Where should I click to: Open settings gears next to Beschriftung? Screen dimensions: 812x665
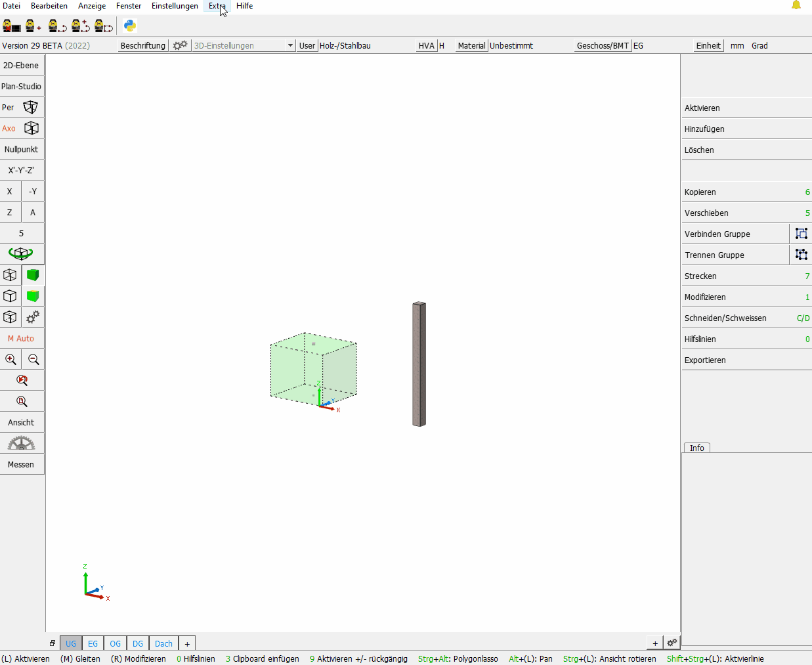pos(180,45)
